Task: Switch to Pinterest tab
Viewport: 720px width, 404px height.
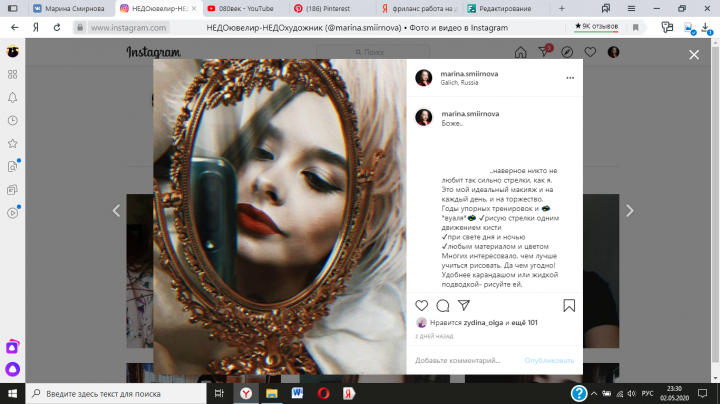Action: click(333, 8)
